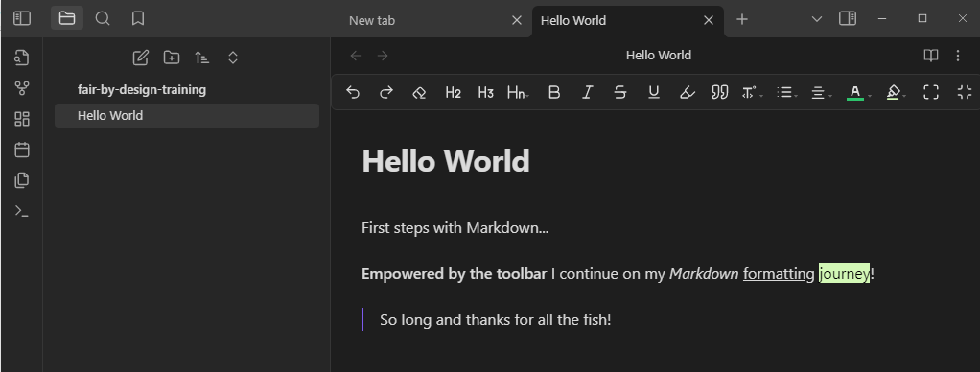This screenshot has height=372, width=980.
Task: Click bold 'Empowered by the toolbar' text
Action: [x=455, y=274]
